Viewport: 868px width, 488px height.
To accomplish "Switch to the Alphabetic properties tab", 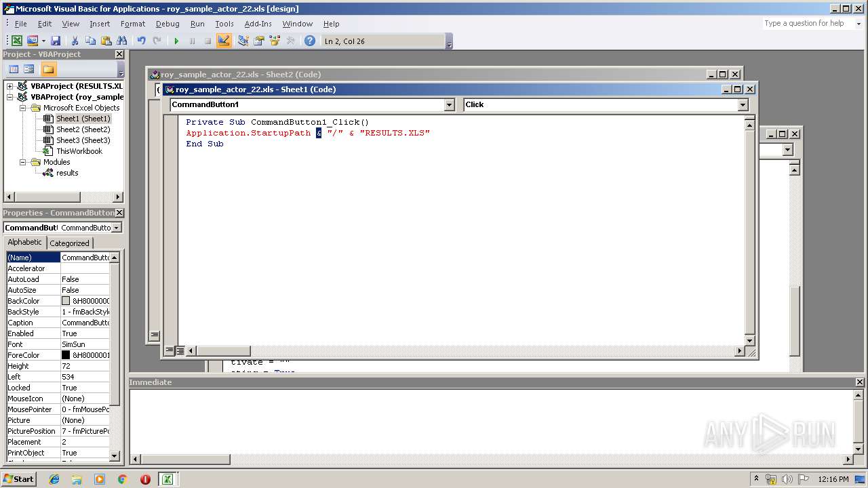I will [x=25, y=242].
